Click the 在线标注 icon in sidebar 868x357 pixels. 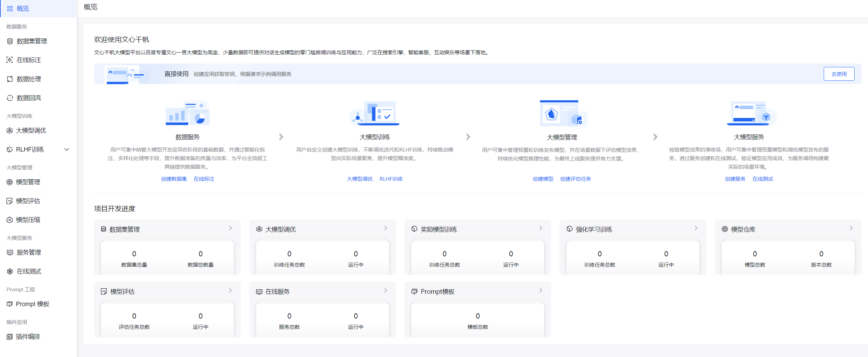[x=10, y=60]
